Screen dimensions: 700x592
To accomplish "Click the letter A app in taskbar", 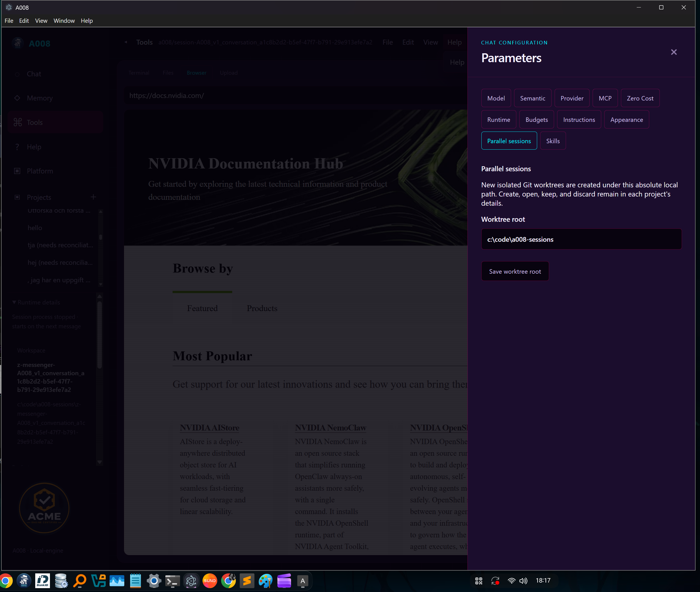I will click(x=302, y=581).
